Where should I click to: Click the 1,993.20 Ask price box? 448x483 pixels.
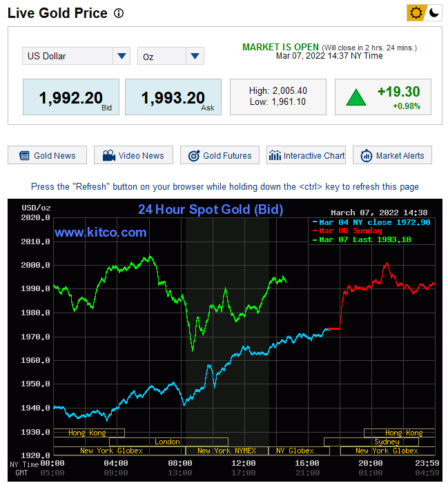coord(173,97)
